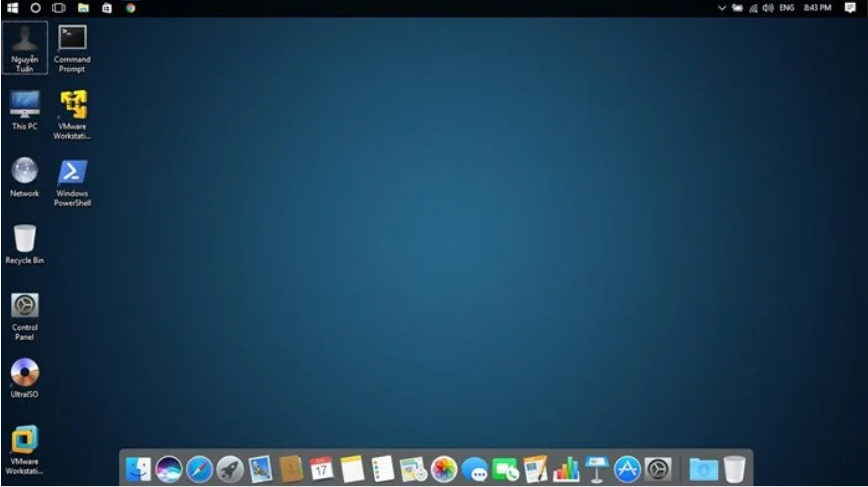Viewport: 868px width, 487px height.
Task: Open Cortana circle search in taskbar
Action: tap(35, 8)
